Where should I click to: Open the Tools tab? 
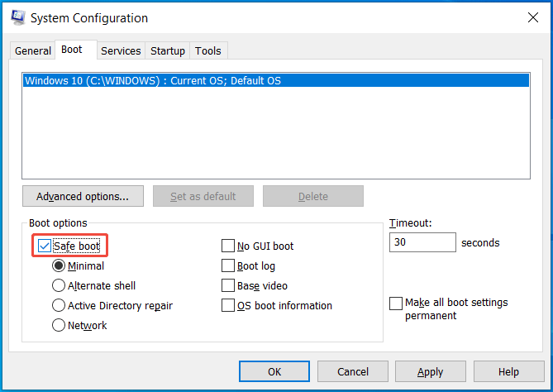pyautogui.click(x=208, y=50)
